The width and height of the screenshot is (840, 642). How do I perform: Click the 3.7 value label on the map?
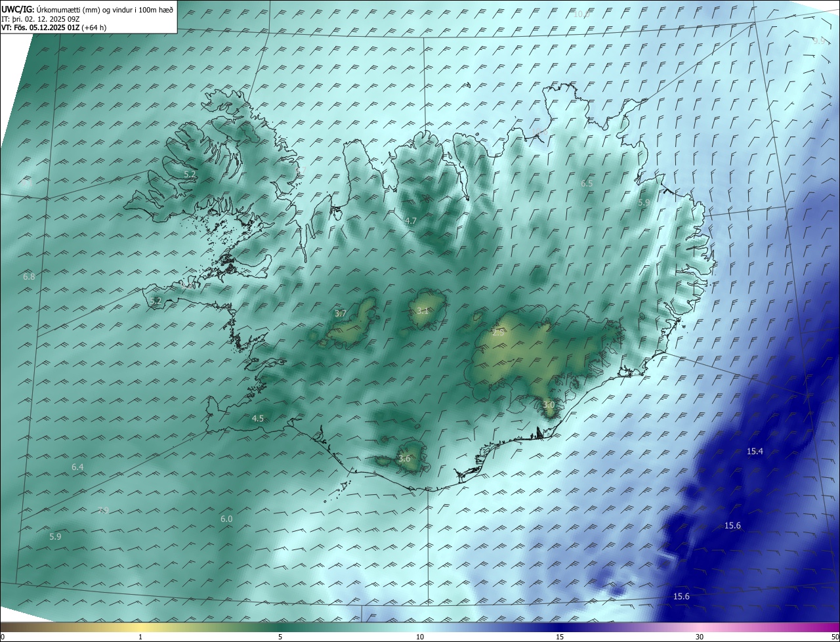click(x=341, y=314)
